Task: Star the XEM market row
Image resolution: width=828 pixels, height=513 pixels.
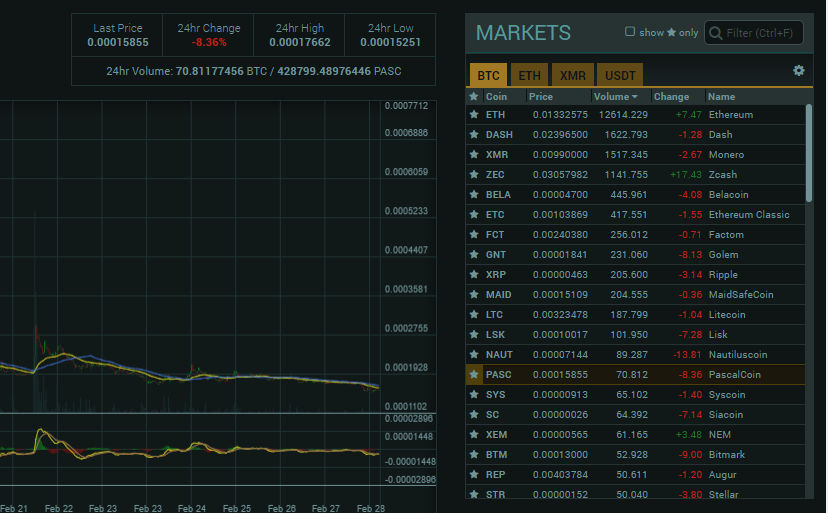Action: coord(474,435)
